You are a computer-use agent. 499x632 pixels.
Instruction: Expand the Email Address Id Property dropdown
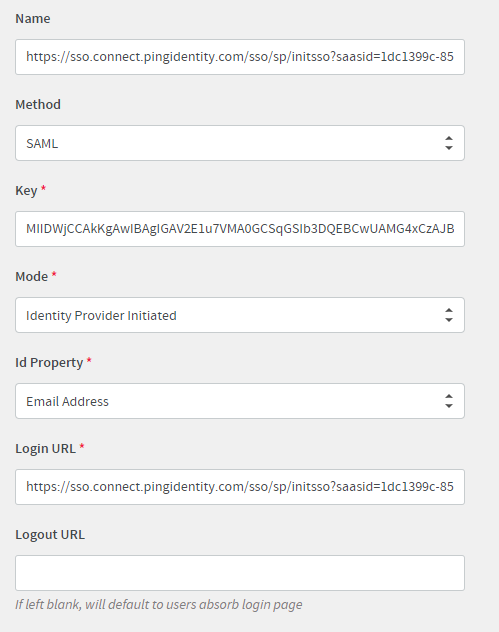240,401
